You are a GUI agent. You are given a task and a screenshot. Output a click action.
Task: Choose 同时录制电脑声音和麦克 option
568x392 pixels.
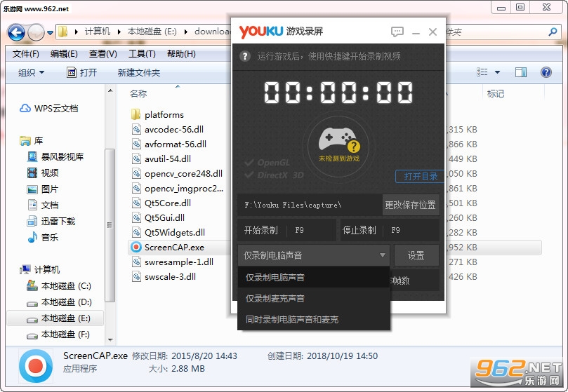pos(314,319)
